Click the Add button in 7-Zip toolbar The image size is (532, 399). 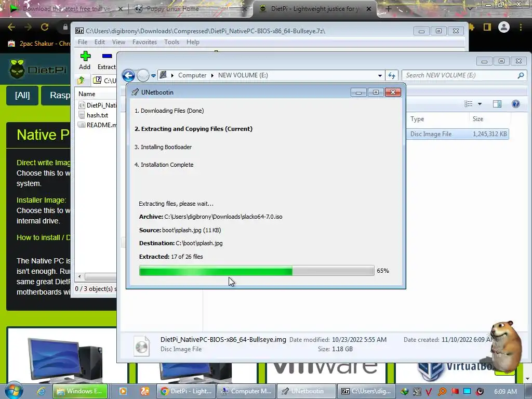(85, 60)
